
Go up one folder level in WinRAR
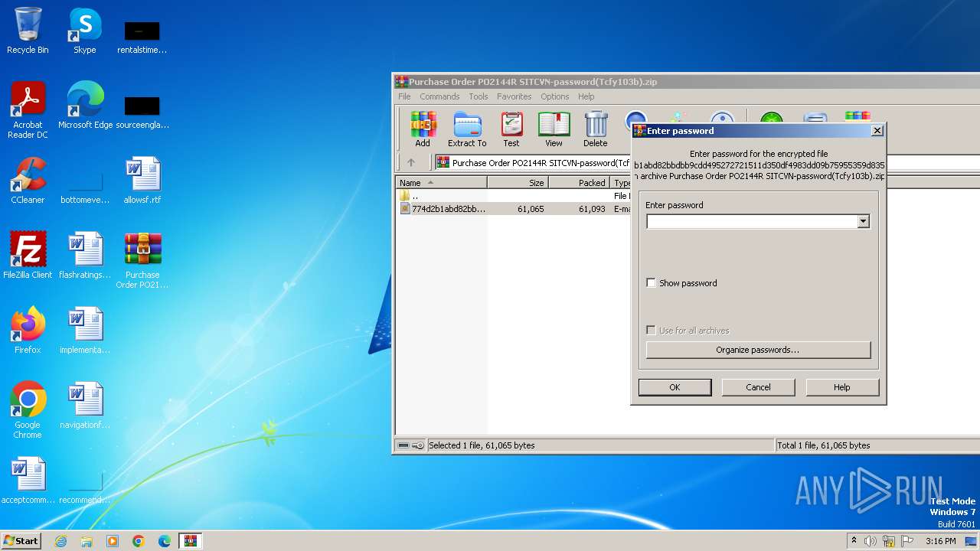tap(411, 162)
